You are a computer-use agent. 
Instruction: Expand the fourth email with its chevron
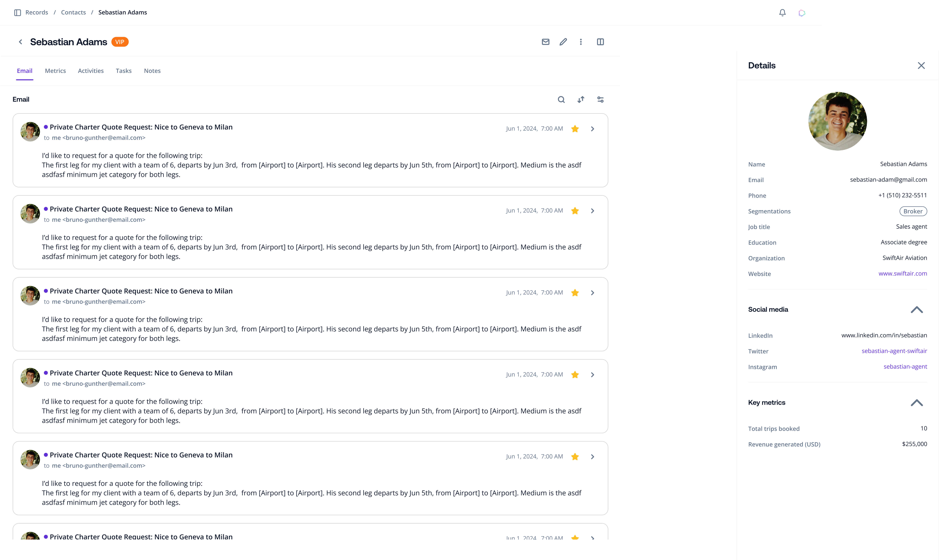(x=593, y=374)
